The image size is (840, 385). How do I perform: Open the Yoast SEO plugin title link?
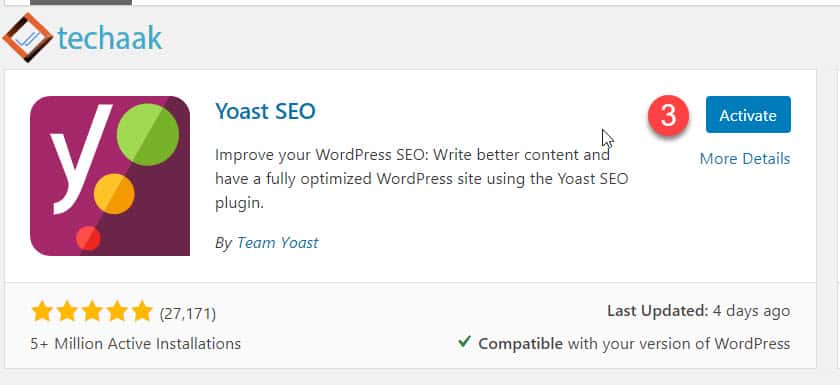pos(265,111)
